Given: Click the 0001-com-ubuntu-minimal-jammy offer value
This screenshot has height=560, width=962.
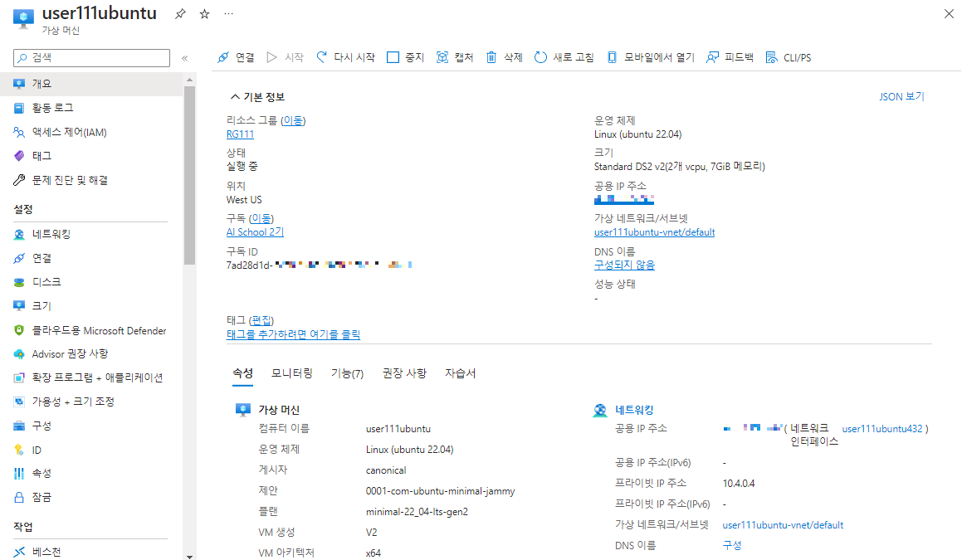Looking at the screenshot, I should coord(441,491).
